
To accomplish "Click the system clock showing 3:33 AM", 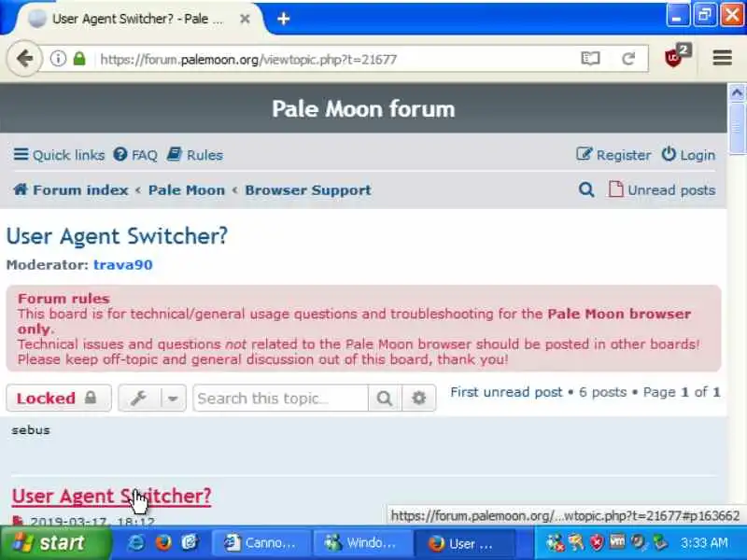I will 704,543.
